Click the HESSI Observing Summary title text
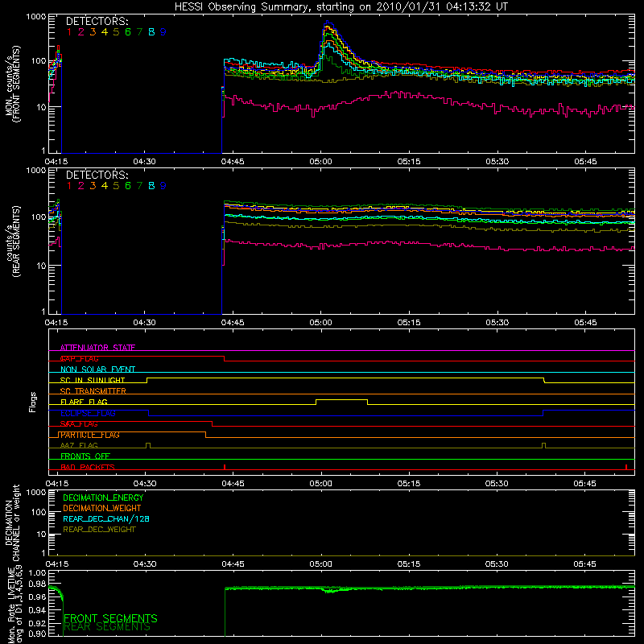Screen dimensions: 644x644 click(x=341, y=7)
